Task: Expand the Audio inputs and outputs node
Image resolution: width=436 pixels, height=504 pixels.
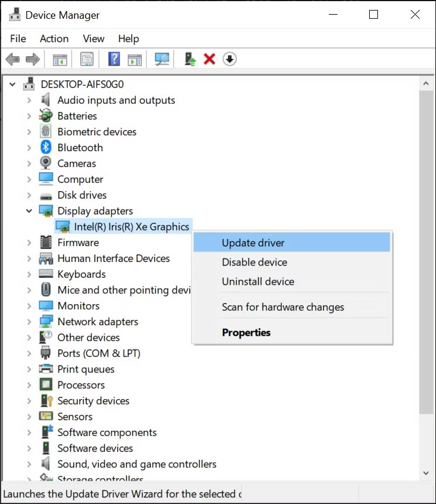Action: tap(29, 100)
